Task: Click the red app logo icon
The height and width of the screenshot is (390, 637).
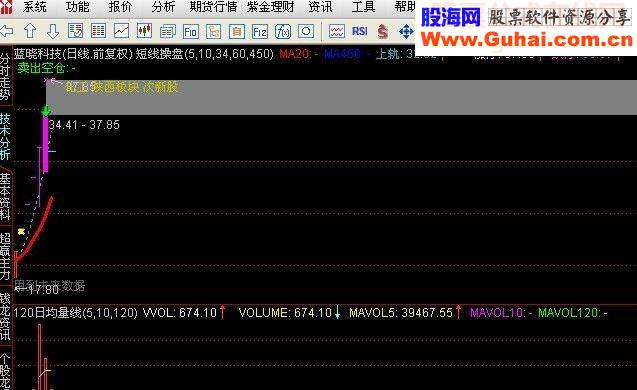Action: point(6,6)
